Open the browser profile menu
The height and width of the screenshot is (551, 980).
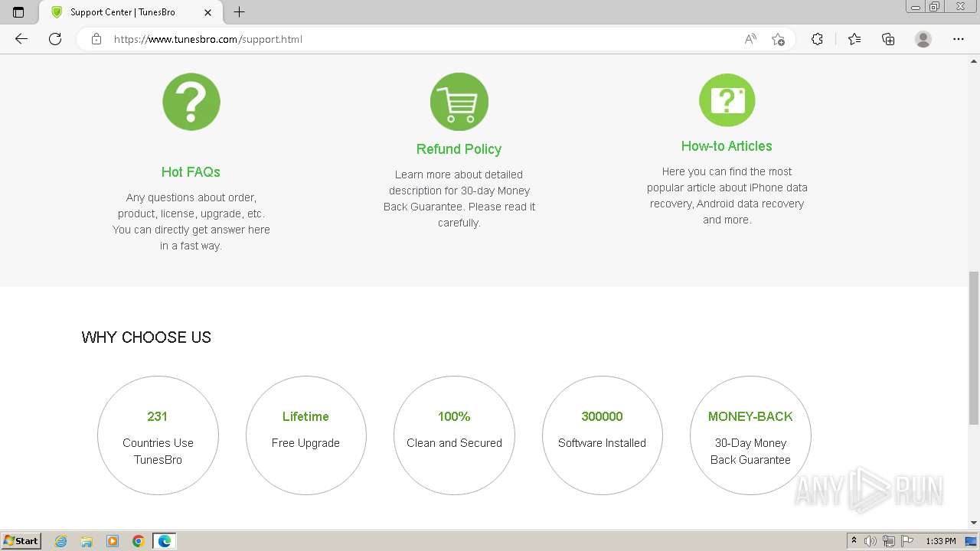coord(923,39)
